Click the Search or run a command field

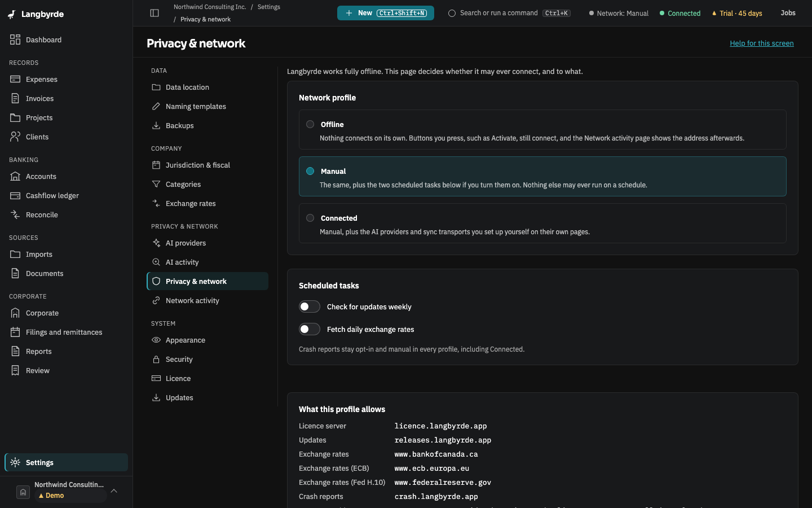pyautogui.click(x=509, y=13)
